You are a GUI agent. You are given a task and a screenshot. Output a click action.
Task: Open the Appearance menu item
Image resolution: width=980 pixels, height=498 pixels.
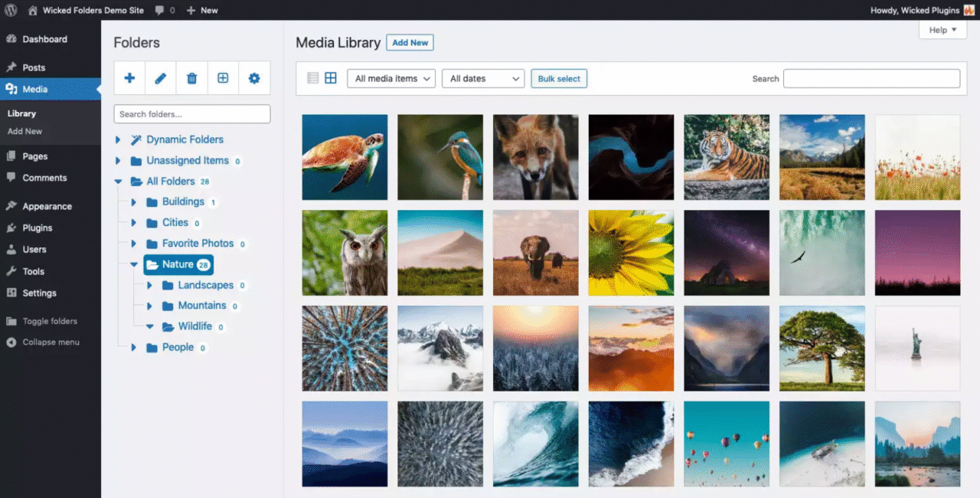(x=47, y=206)
